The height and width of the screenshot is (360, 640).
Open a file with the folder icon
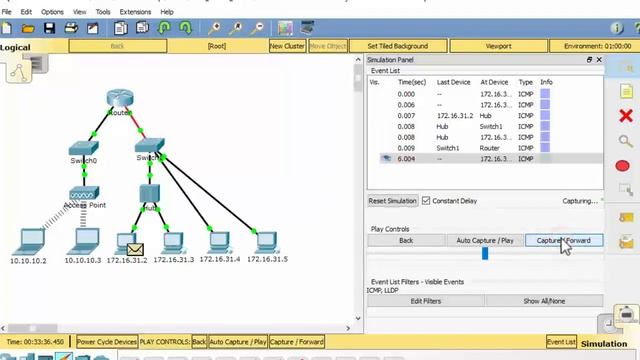click(x=28, y=28)
